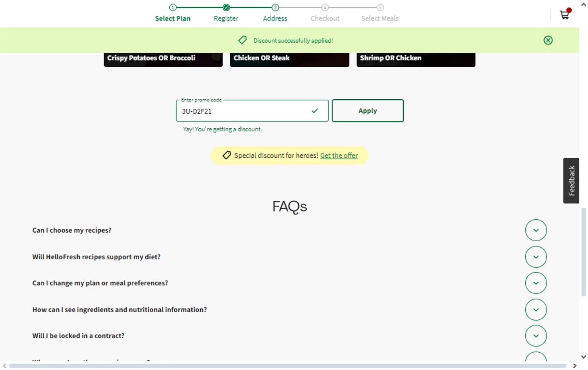Click the green checkmark in the promo field
The image size is (588, 370).
[315, 111]
